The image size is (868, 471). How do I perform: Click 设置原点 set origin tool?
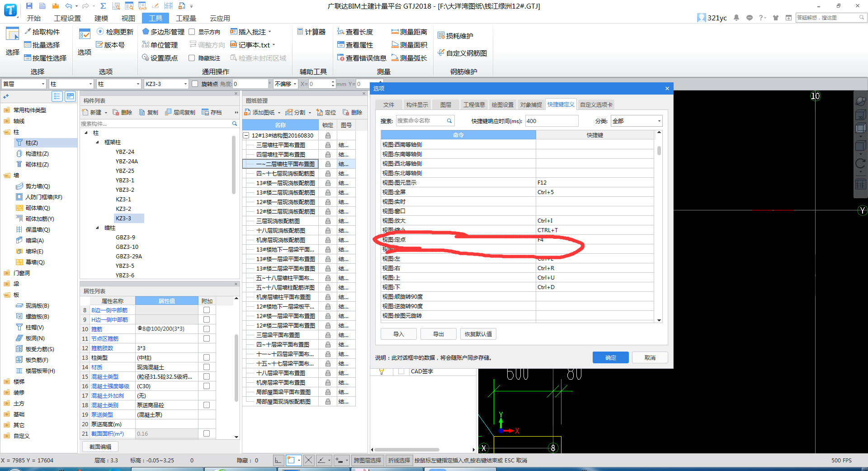tap(160, 58)
